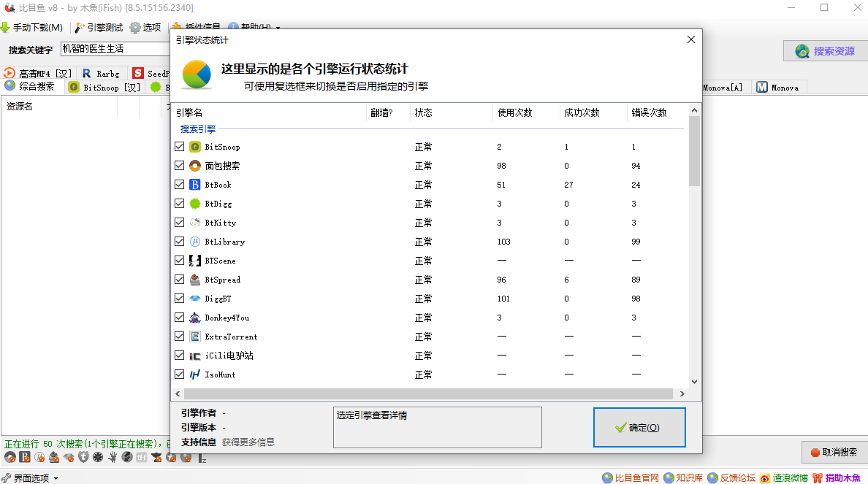Click the scroll down arrow of engine list

(x=694, y=382)
